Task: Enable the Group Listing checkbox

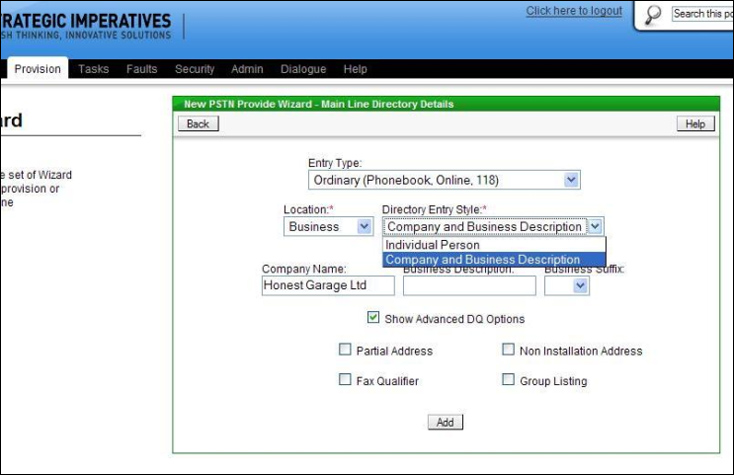Action: click(509, 380)
